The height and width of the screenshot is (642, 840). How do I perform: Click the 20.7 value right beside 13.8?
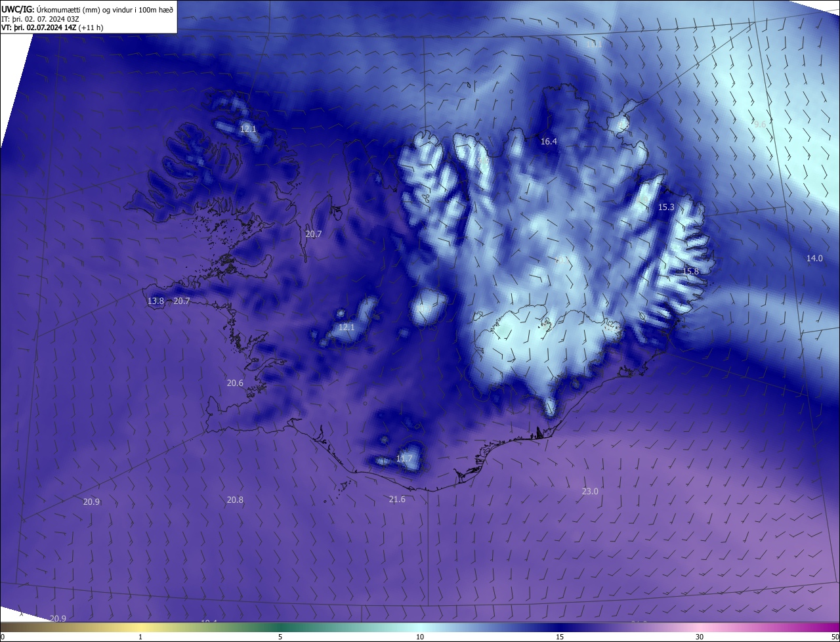(181, 301)
